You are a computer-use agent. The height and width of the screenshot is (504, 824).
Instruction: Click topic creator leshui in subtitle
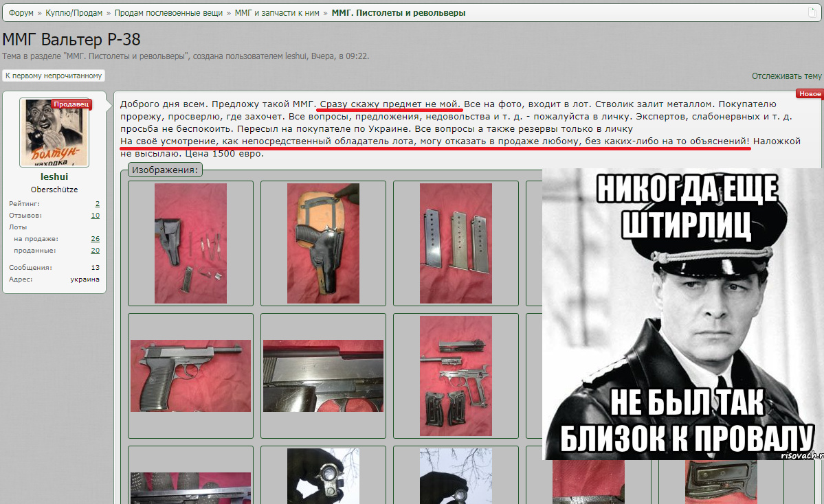296,56
